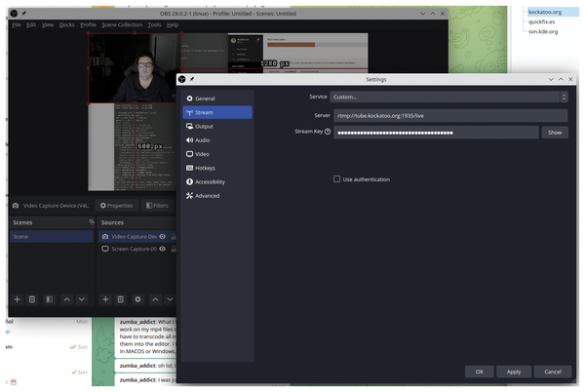Click the Server URL input field
Screen dimensions: 585x392
tap(448, 115)
